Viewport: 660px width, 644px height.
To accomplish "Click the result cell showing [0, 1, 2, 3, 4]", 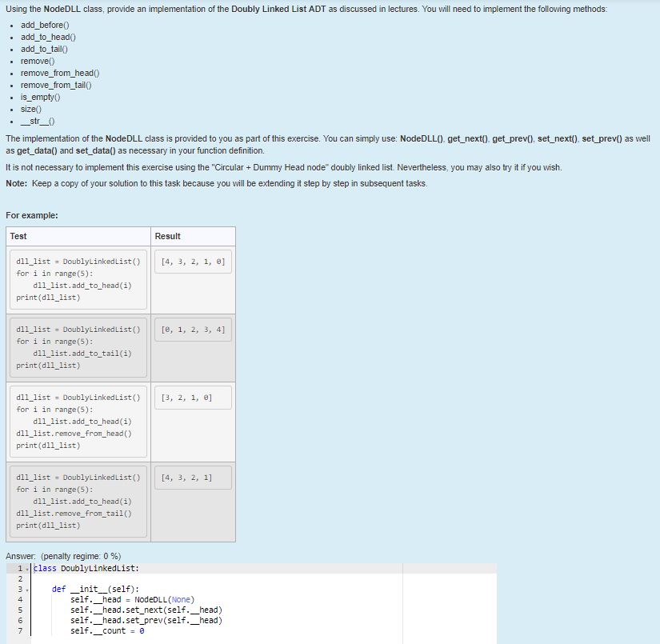I will (191, 330).
